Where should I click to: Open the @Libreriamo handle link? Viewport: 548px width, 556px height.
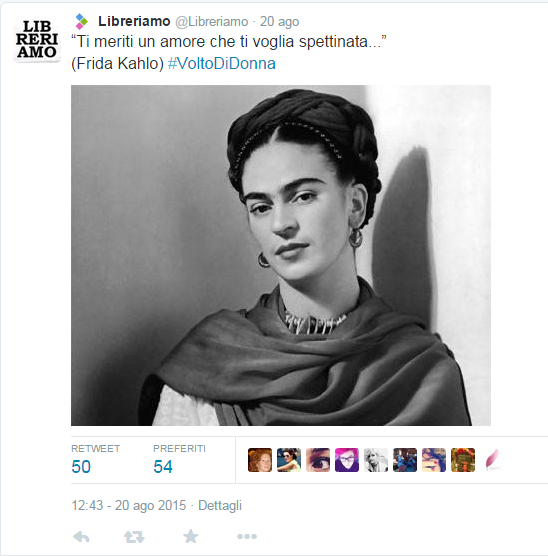[x=212, y=22]
